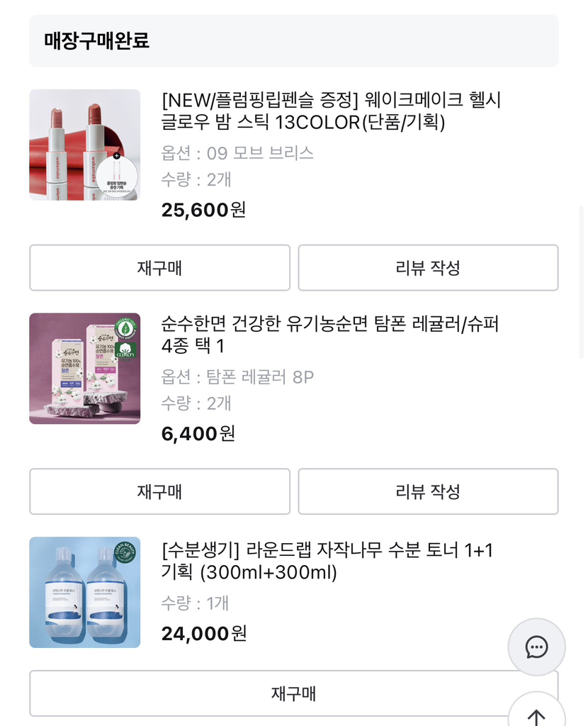Screen dimensions: 588x726
Task: Click 재구매 for the Wakemake balm stick
Action: pos(159,268)
